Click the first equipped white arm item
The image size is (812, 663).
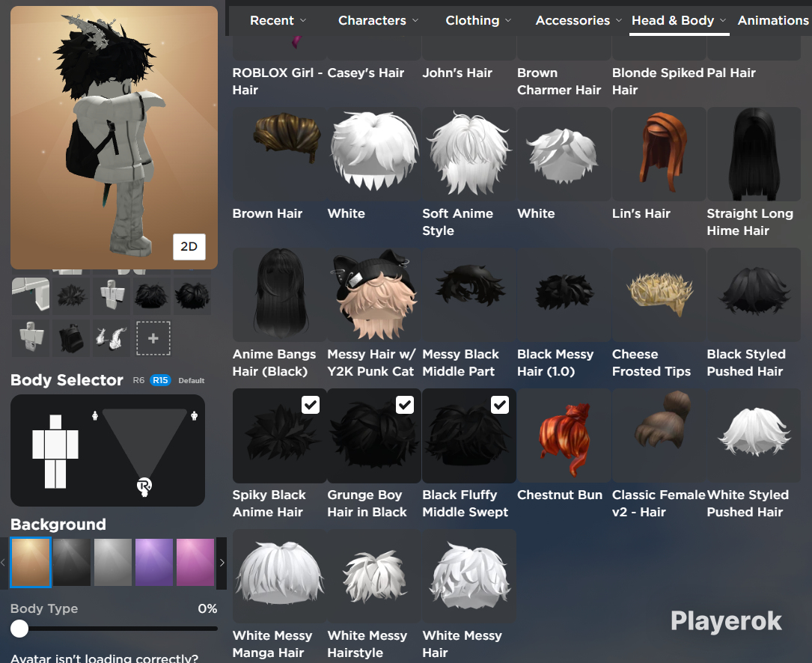31,296
